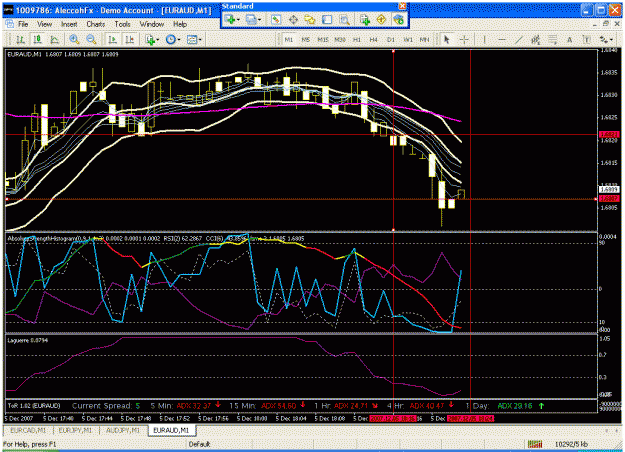
Task: Select the M30 timeframe
Action: pyautogui.click(x=340, y=39)
